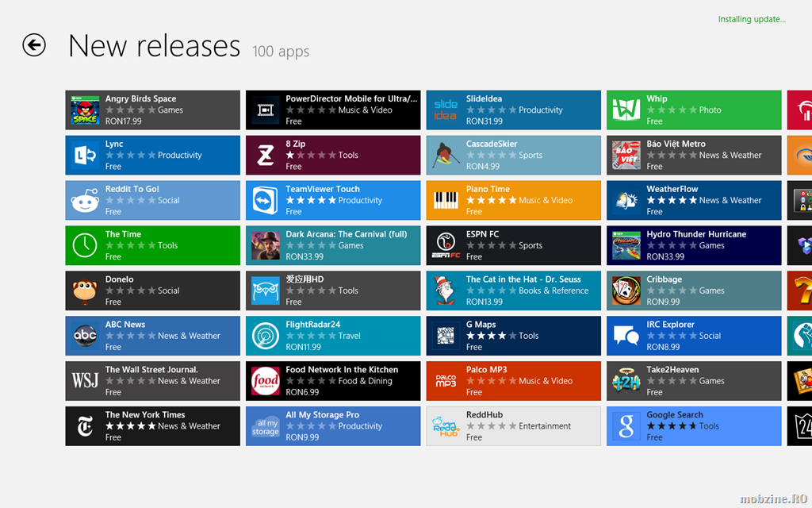
Task: Click the New releases page heading
Action: click(x=155, y=45)
